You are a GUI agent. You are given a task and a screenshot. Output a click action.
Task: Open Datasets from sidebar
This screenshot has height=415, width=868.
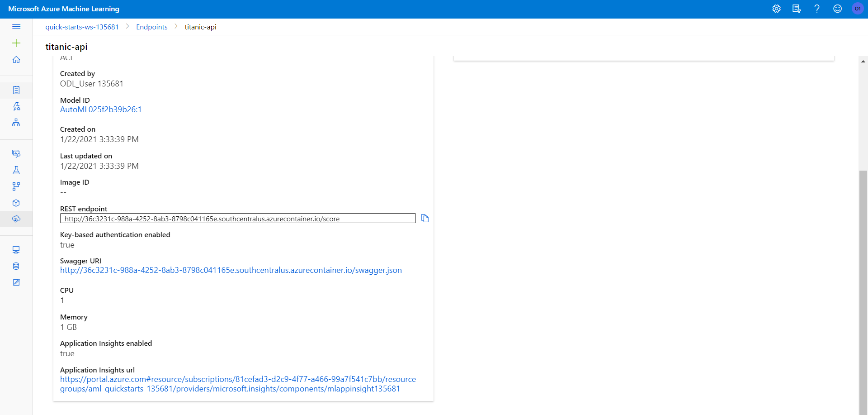[x=16, y=154]
